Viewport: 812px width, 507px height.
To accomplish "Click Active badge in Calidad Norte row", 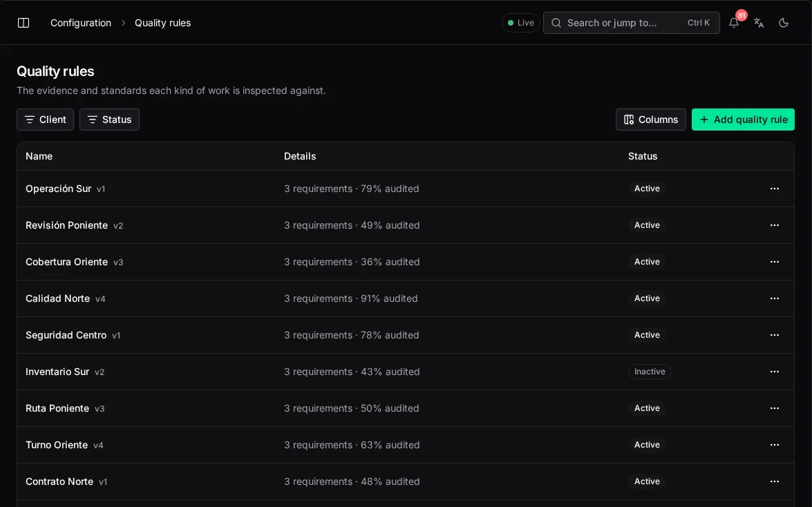I will click(647, 298).
